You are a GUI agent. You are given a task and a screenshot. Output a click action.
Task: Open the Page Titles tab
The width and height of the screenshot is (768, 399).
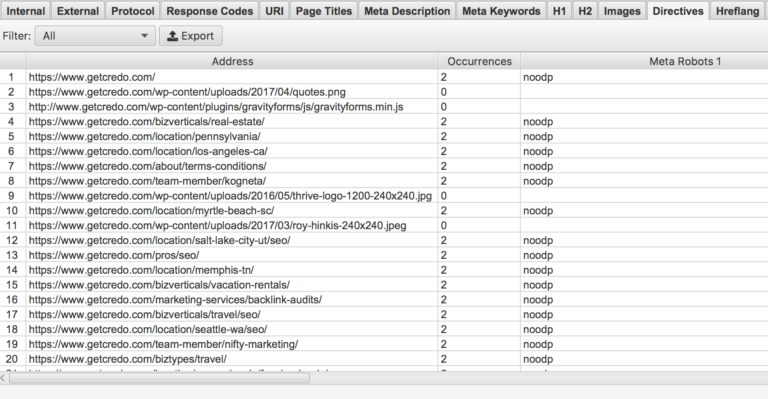[x=324, y=11]
